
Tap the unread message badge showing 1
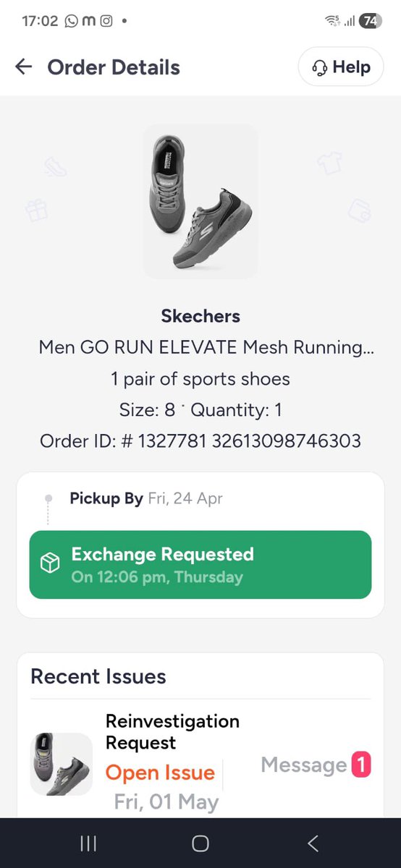361,765
